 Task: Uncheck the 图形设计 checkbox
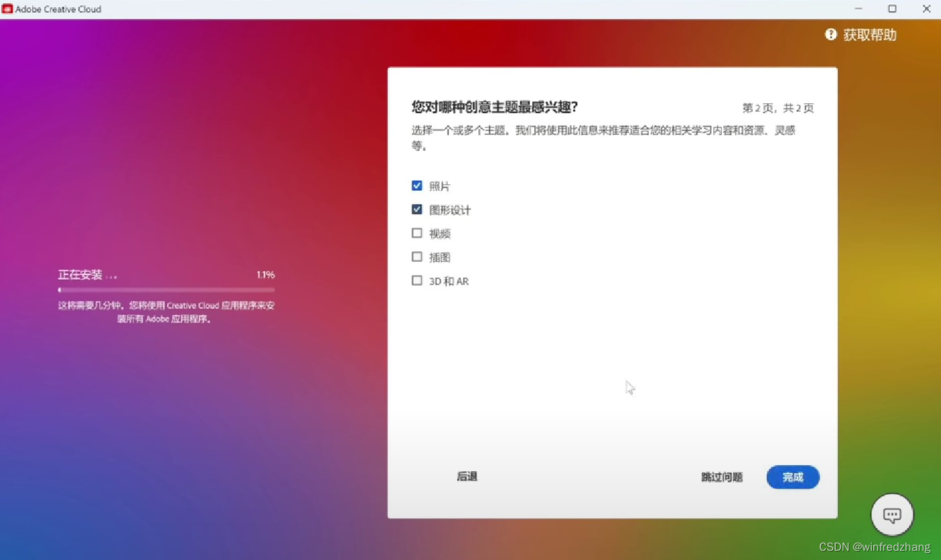coord(417,209)
